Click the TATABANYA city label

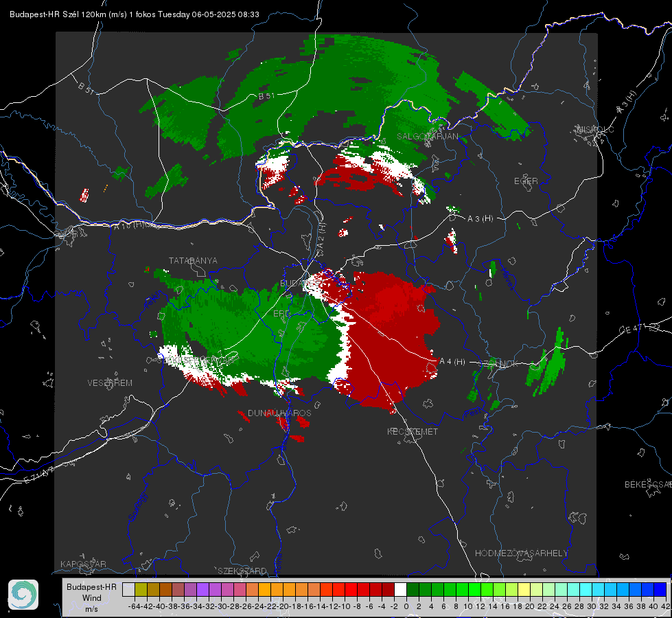pyautogui.click(x=193, y=260)
